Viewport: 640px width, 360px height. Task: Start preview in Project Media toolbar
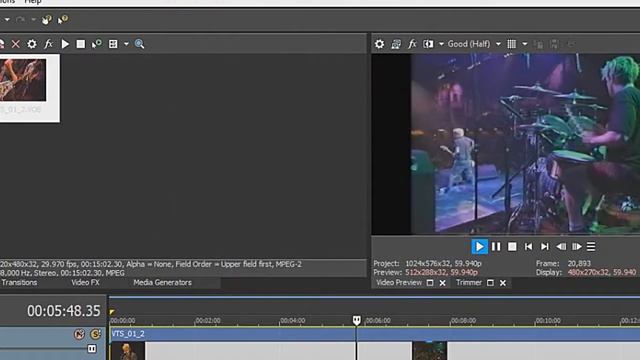65,44
